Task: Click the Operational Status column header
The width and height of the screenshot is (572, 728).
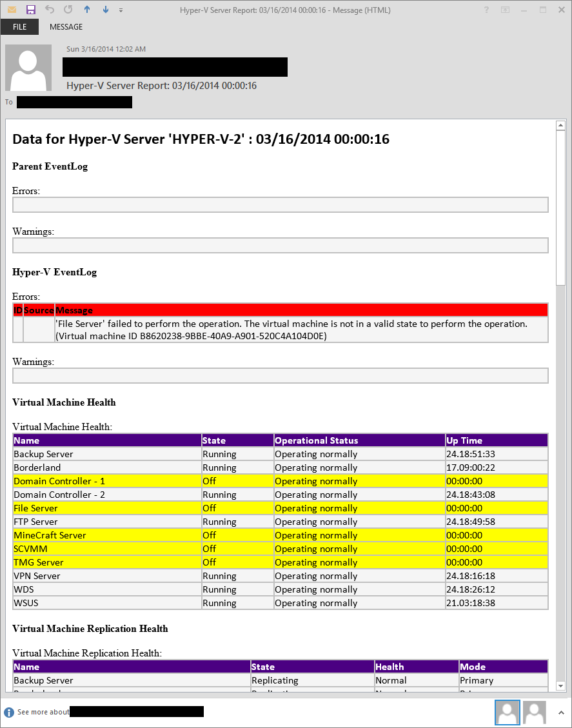Action: click(359, 440)
